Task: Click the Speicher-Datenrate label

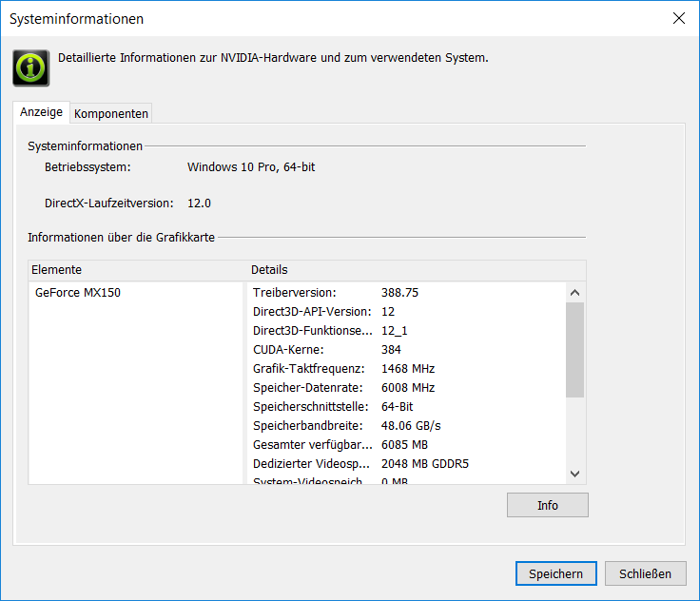Action: tap(307, 388)
